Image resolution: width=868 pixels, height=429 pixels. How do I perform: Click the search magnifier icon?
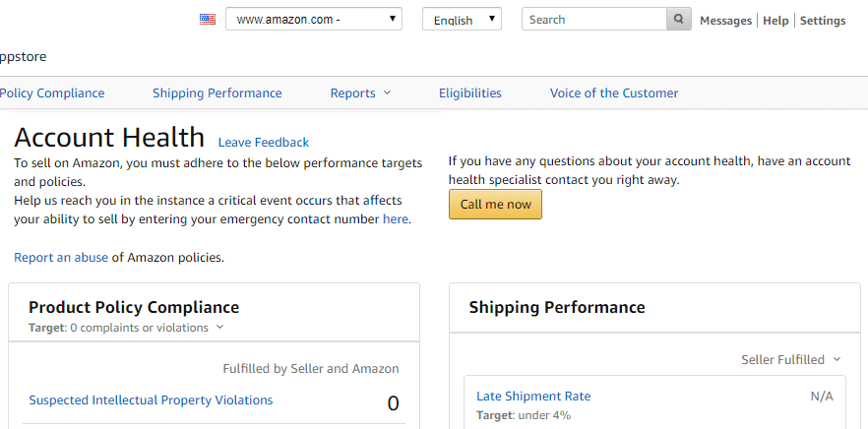[679, 19]
